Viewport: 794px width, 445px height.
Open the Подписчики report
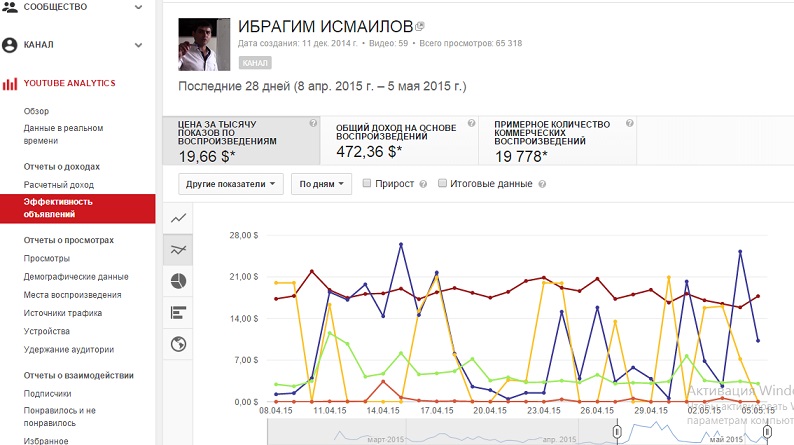click(x=48, y=393)
